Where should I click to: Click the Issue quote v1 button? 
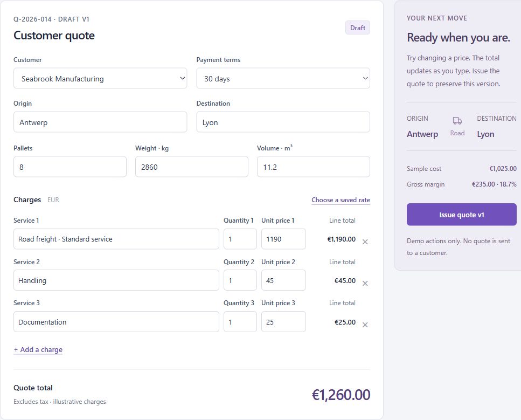click(462, 215)
